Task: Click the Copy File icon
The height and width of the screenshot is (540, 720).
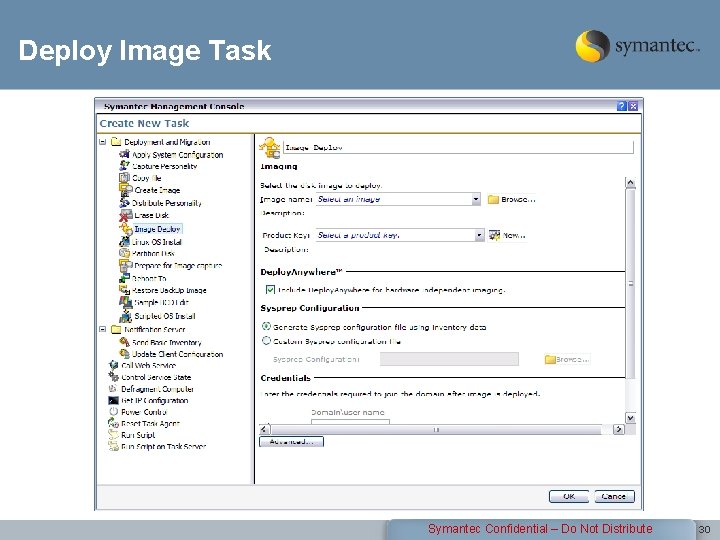Action: 124,178
